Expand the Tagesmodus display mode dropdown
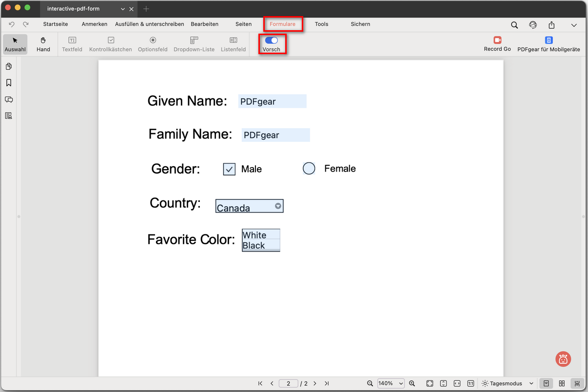 [507, 384]
